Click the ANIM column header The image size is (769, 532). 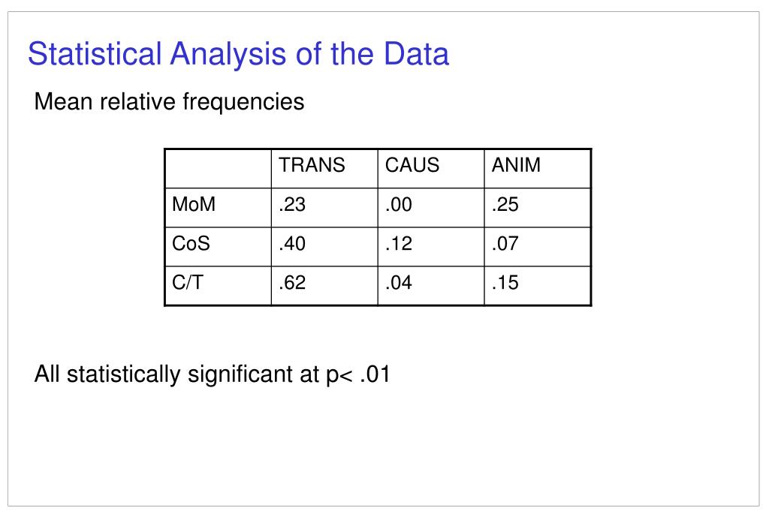(x=538, y=169)
